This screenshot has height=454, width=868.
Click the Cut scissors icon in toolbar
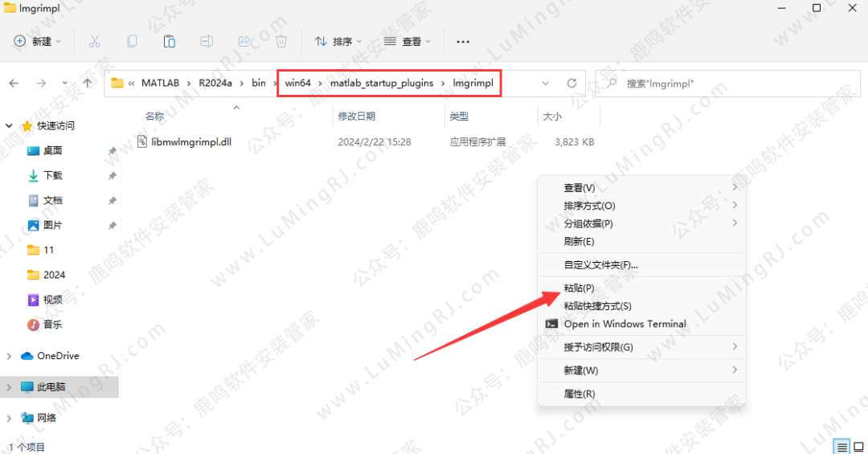click(95, 42)
